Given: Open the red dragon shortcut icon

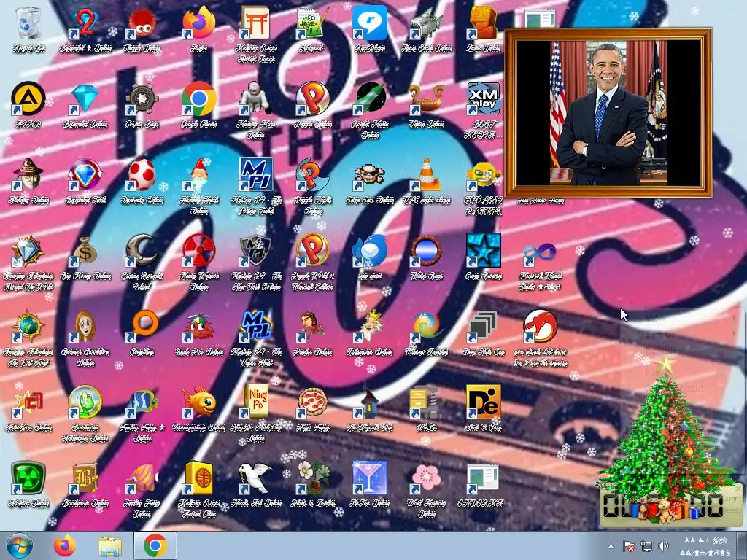Looking at the screenshot, I should click(x=540, y=327).
